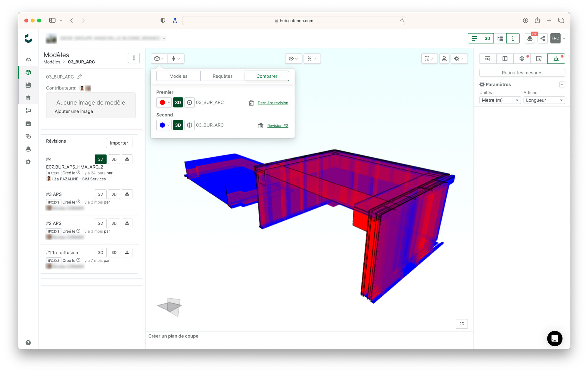588x373 pixels.
Task: Open the Afficher Longueur dropdown
Action: click(x=544, y=100)
